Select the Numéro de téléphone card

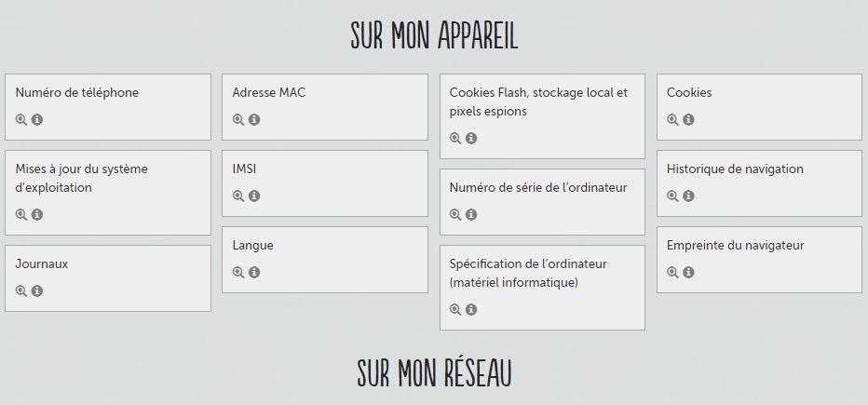coord(108,107)
